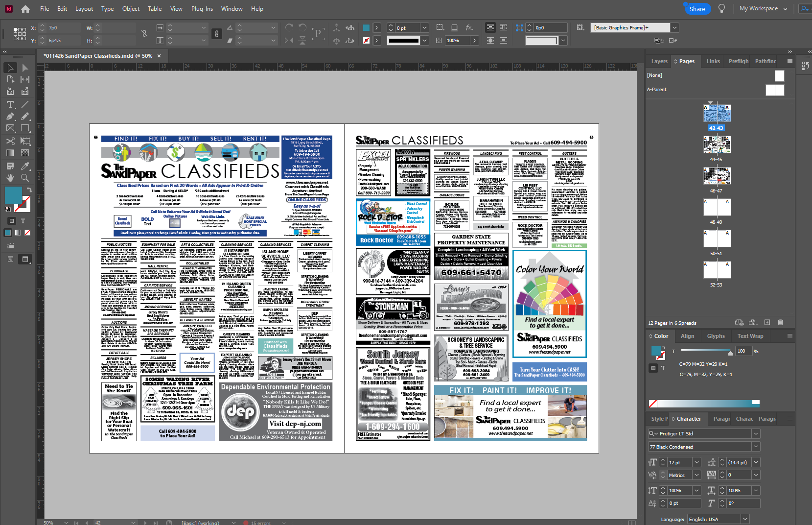
Task: Enable Apply Color mode in toolbox
Action: (x=8, y=233)
